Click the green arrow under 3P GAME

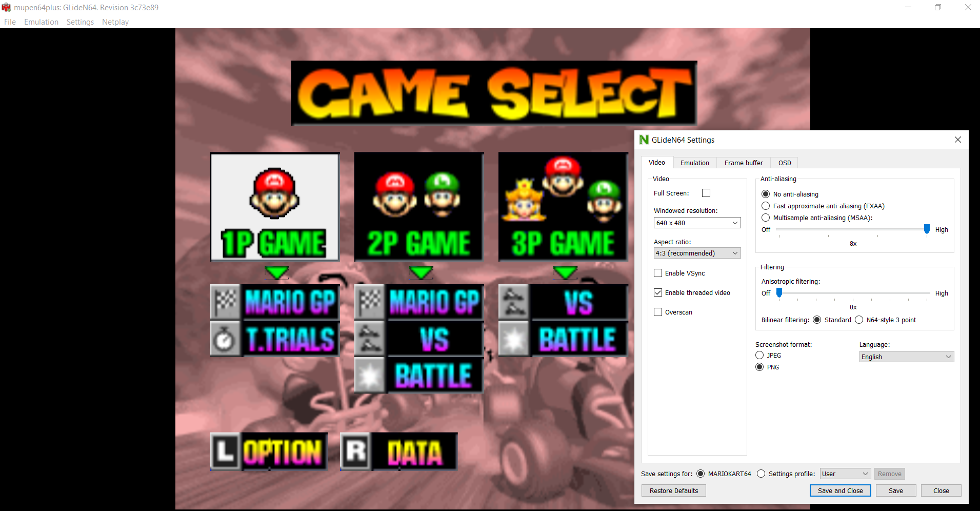[x=566, y=272]
